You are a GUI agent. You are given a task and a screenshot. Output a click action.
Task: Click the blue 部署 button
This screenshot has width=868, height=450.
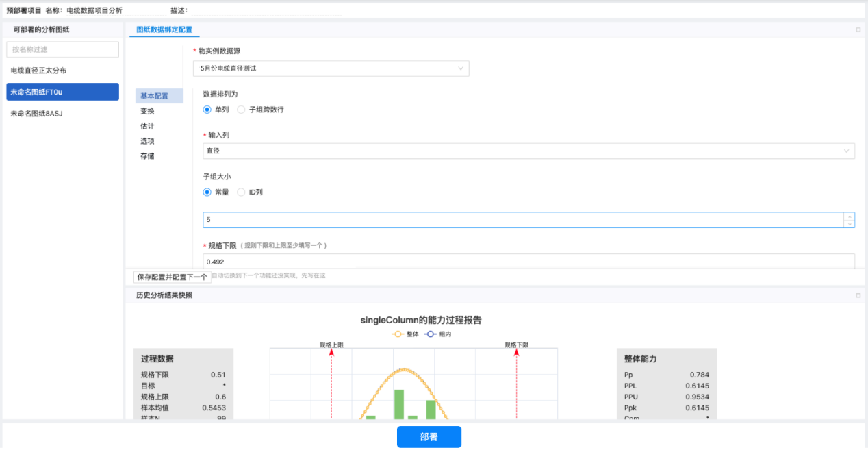429,437
